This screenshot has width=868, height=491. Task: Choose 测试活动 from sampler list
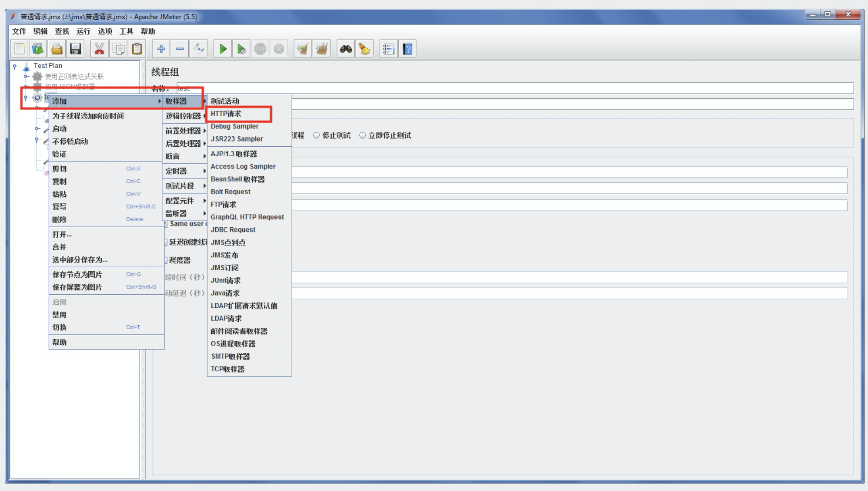click(249, 101)
